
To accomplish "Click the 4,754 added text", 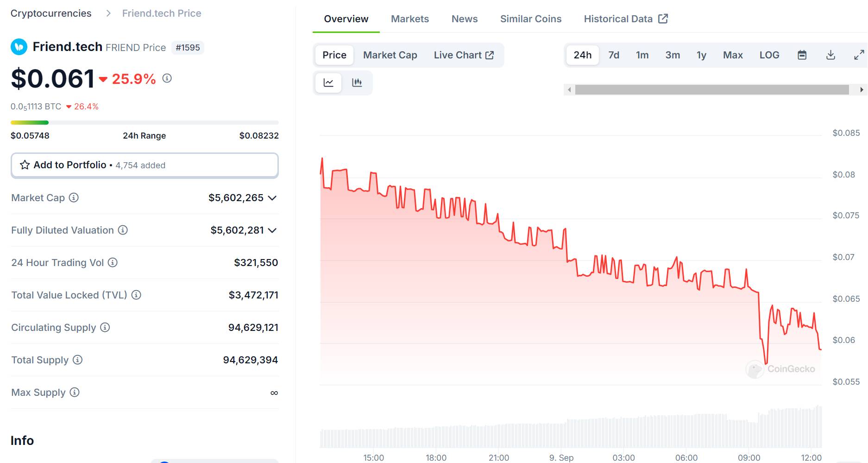I will click(x=140, y=165).
